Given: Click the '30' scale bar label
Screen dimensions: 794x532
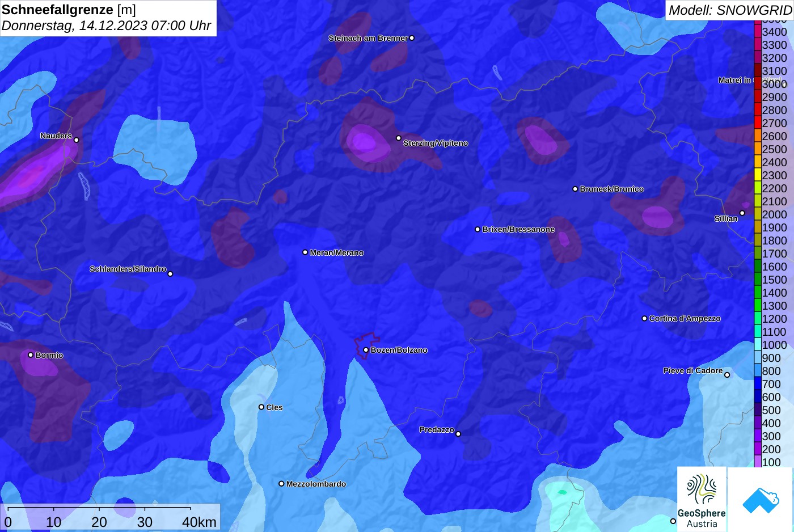Looking at the screenshot, I should pos(145,522).
